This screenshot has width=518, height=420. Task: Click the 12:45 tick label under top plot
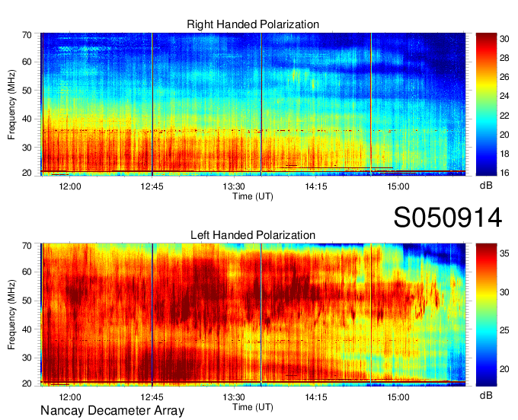point(152,186)
